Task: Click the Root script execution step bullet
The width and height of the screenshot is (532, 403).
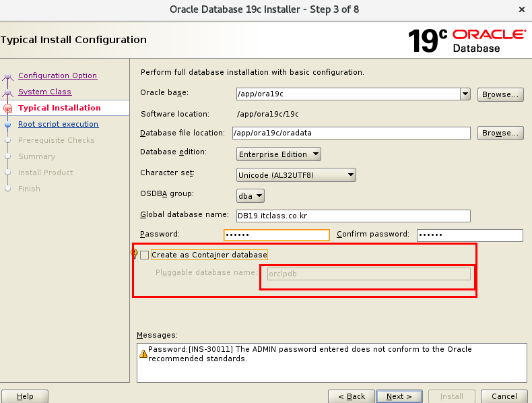Action: pyautogui.click(x=8, y=124)
